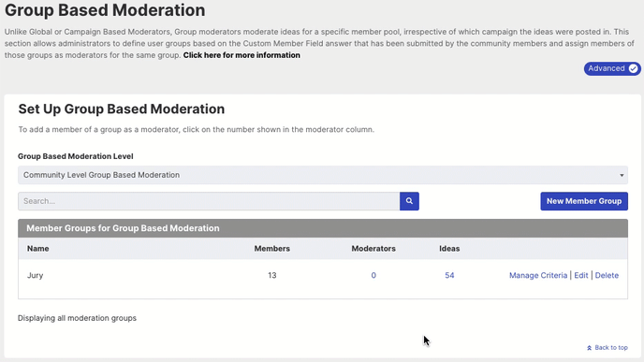644x362 pixels.
Task: Click the double-chevron Back to top icon
Action: (589, 348)
